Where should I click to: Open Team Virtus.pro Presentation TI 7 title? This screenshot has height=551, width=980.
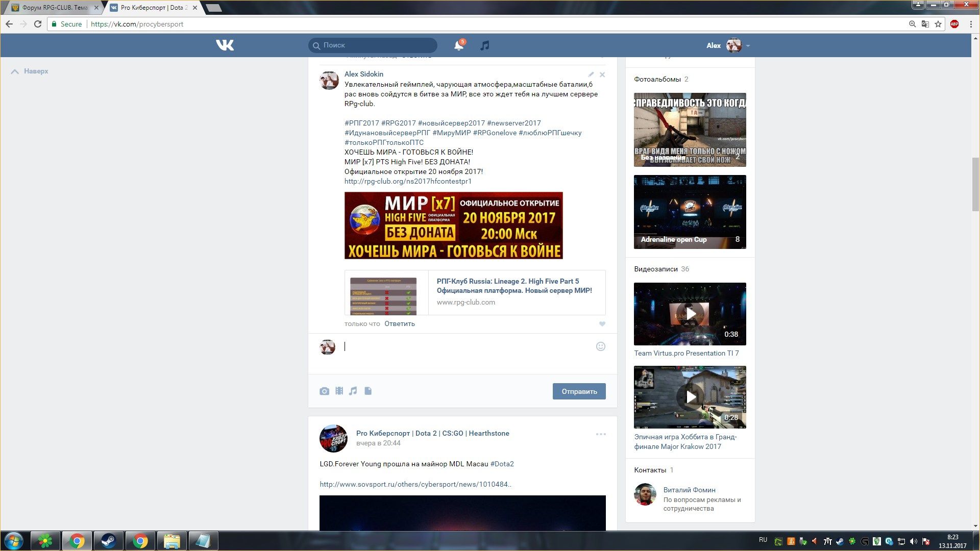tap(686, 353)
